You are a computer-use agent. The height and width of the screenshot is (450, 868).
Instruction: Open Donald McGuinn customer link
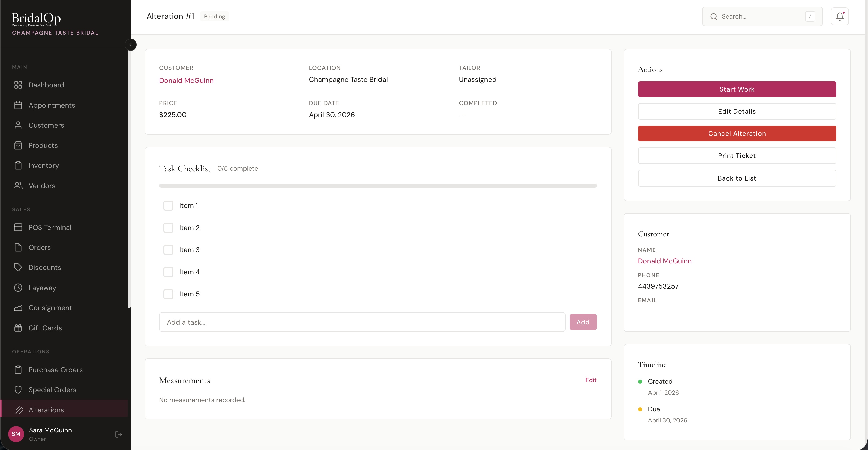click(186, 80)
